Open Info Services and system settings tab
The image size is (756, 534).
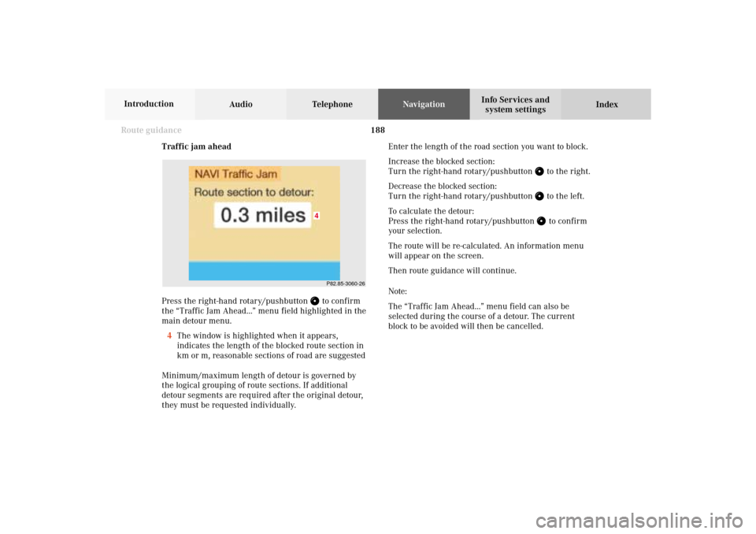pos(515,104)
